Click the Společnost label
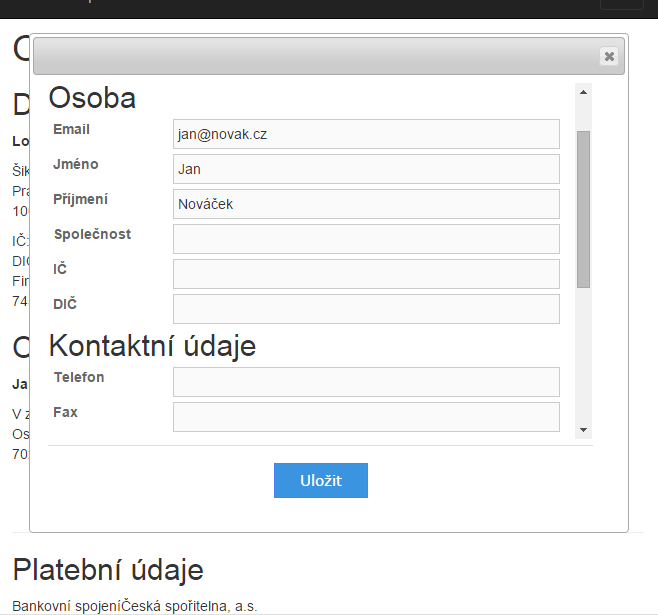 [x=92, y=234]
